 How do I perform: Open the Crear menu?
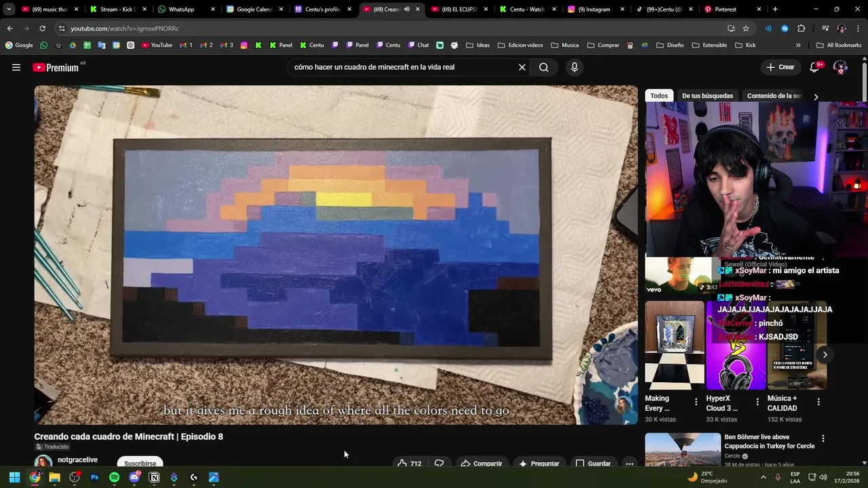coord(780,67)
